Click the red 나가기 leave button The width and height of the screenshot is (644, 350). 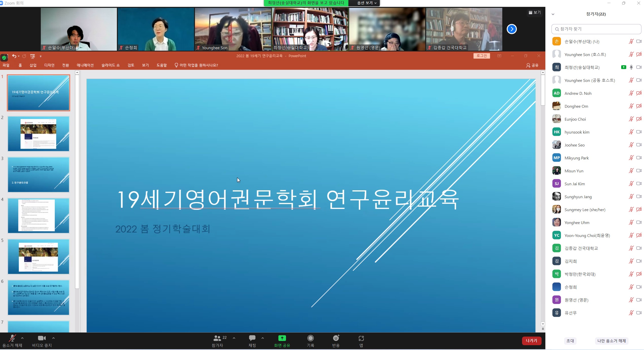531,341
